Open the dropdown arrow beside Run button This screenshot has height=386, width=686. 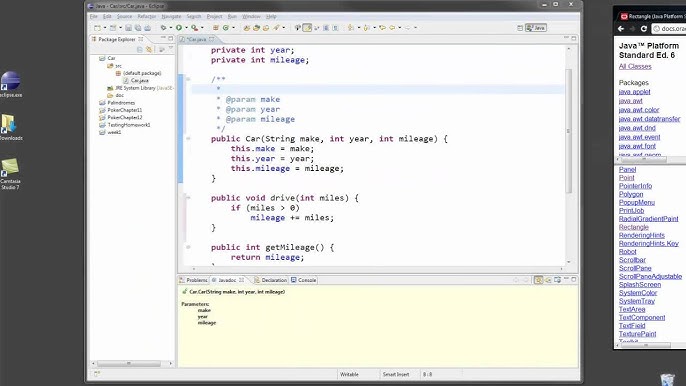coord(186,28)
